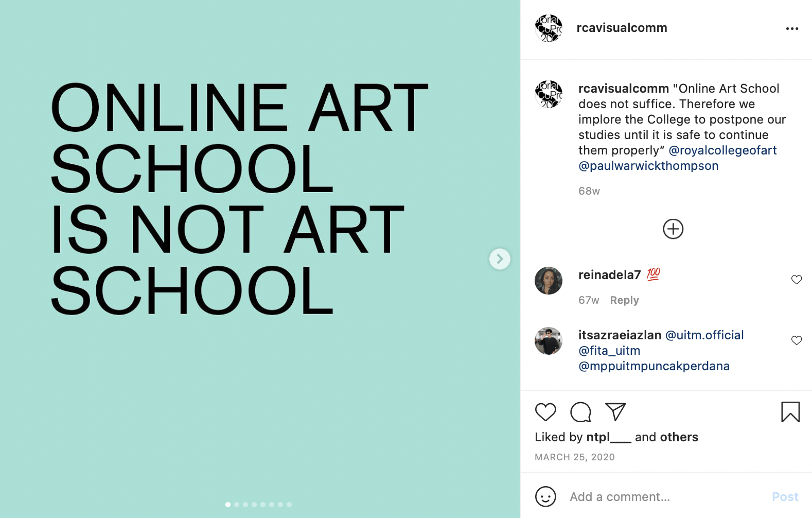812x518 pixels.
Task: Share the post via paper plane icon
Action: point(615,411)
